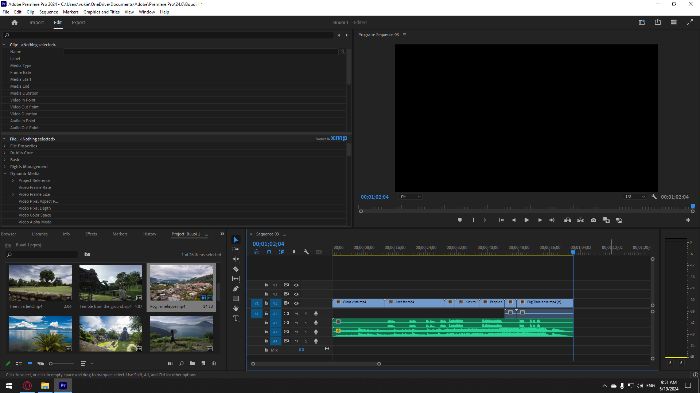Open Sort Icons menu in Project panel
The width and height of the screenshot is (700, 393).
(x=84, y=364)
